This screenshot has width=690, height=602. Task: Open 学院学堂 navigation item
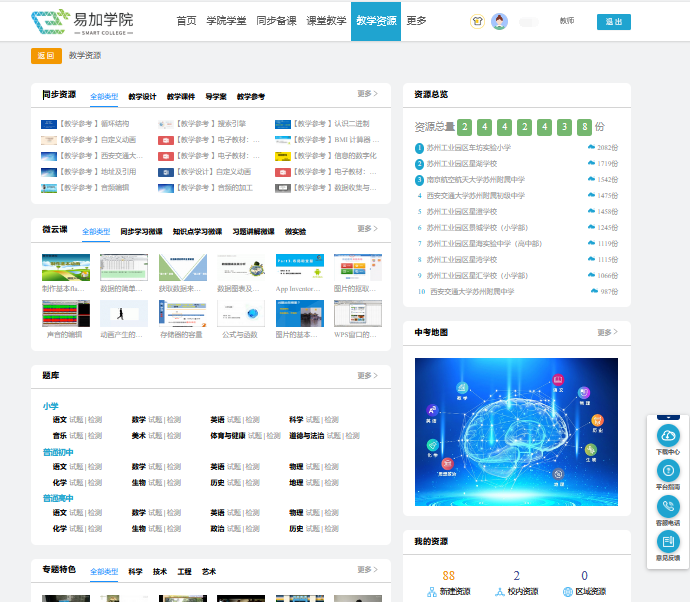pyautogui.click(x=226, y=21)
